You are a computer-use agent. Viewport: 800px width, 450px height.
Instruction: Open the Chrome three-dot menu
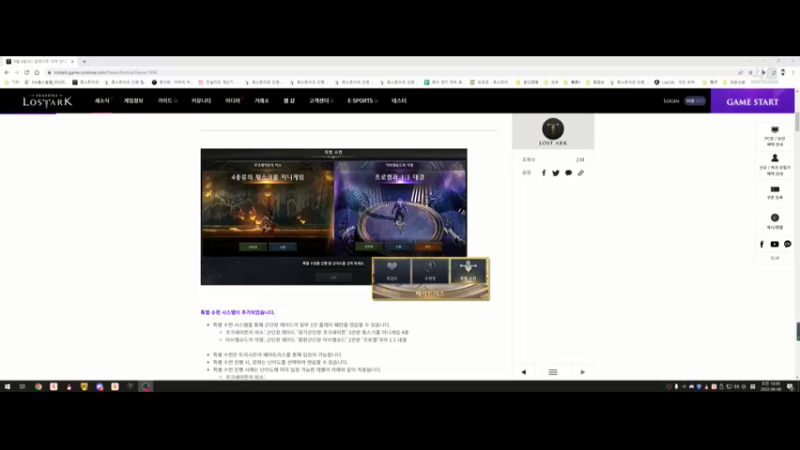(x=793, y=72)
